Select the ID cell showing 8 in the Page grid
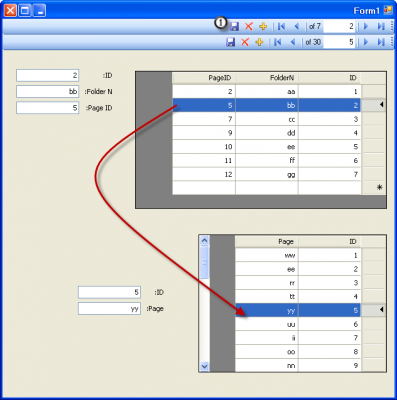Viewport: 397px width, 400px height. click(329, 352)
